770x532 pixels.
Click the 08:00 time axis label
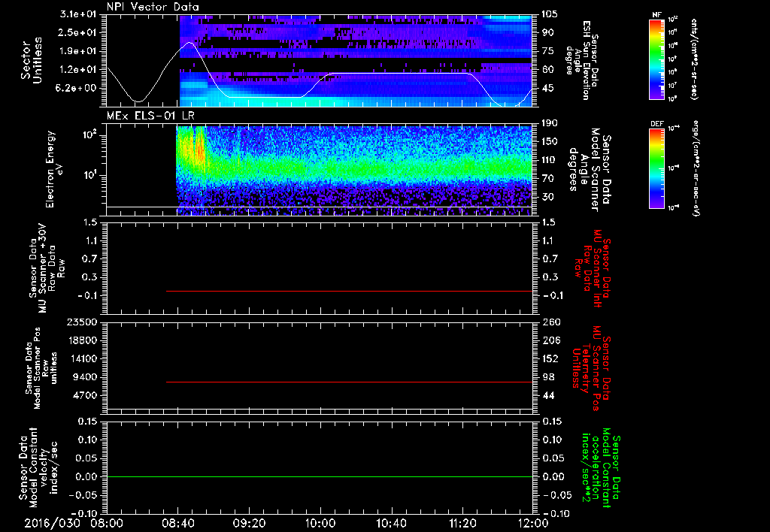[x=107, y=523]
